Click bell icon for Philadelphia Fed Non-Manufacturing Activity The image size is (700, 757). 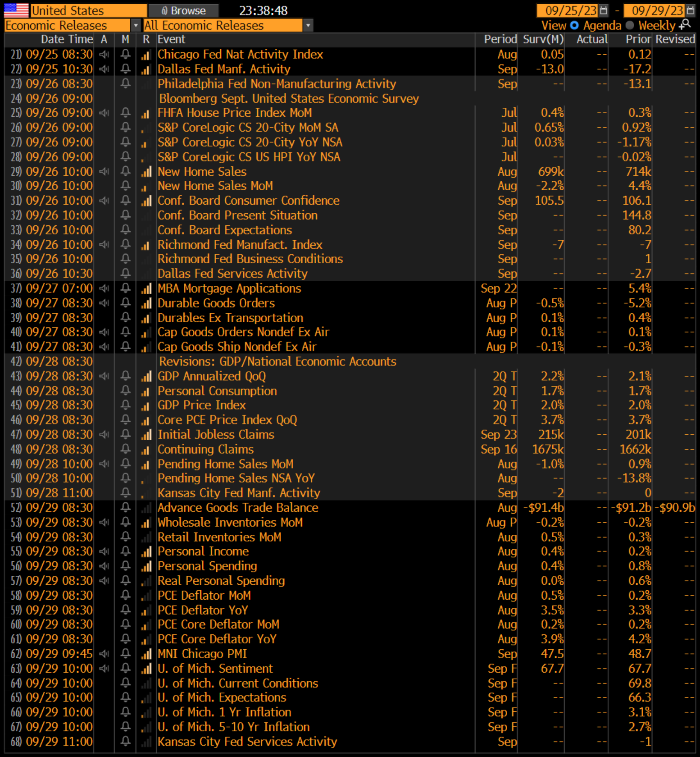click(x=125, y=83)
